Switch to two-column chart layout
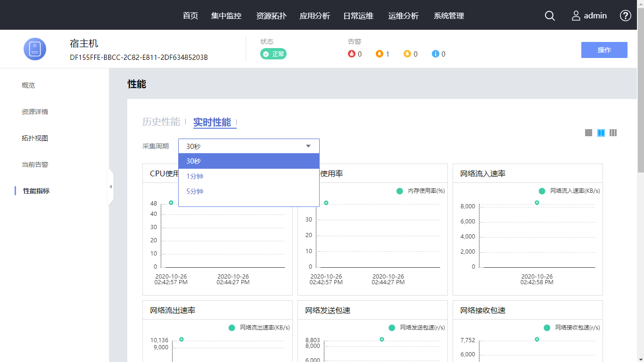644x362 pixels. [601, 133]
